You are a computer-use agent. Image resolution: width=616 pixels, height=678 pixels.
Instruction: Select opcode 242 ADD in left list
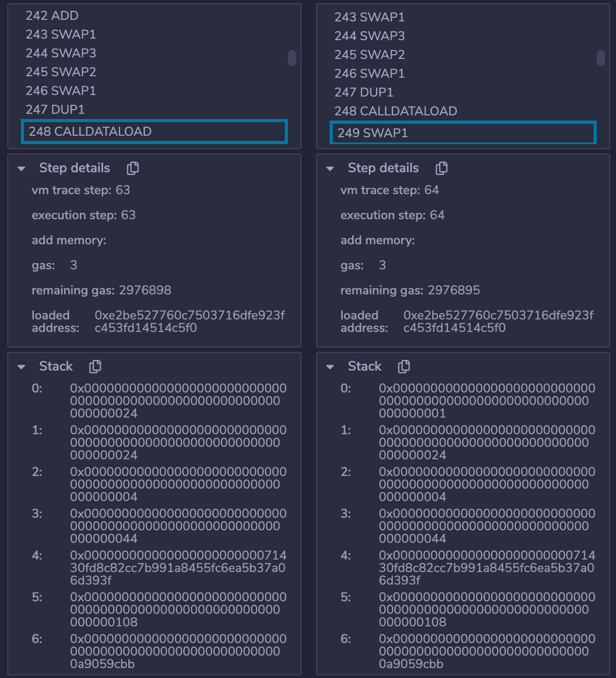[x=52, y=16]
